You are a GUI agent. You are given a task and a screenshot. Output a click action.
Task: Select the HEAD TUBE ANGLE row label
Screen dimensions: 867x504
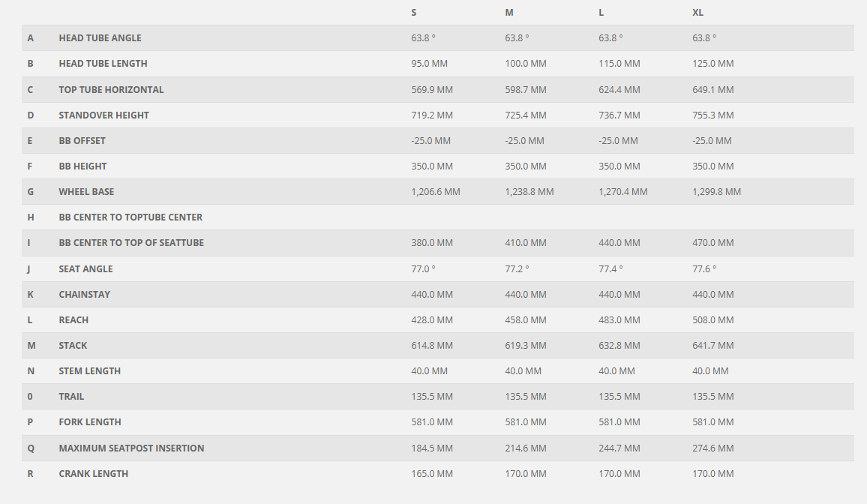pos(100,38)
